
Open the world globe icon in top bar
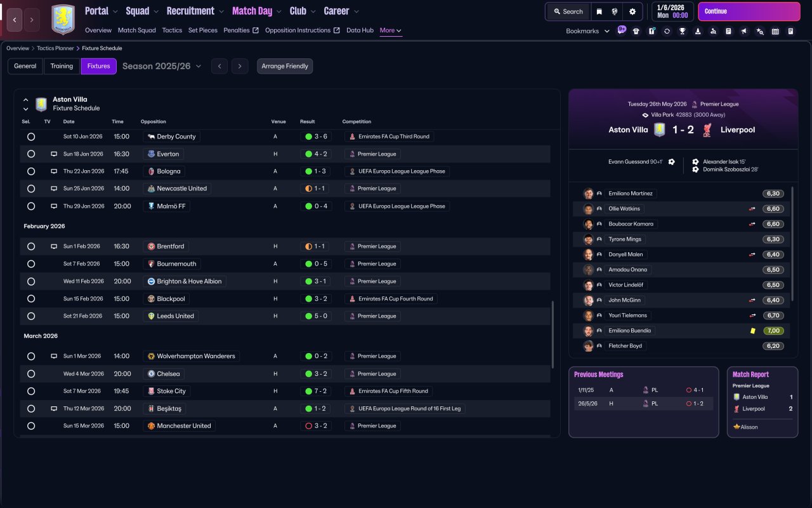[615, 11]
